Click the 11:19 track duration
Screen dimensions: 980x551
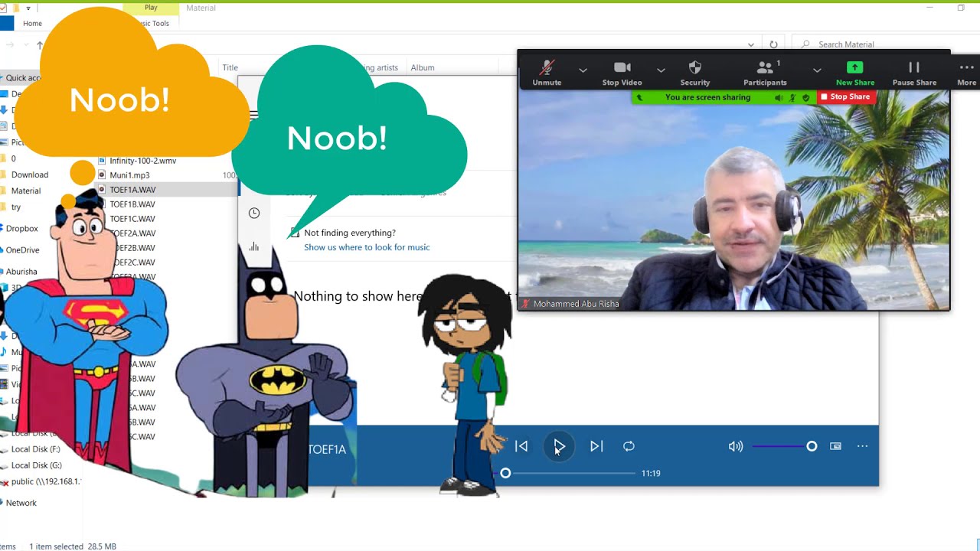(x=651, y=474)
